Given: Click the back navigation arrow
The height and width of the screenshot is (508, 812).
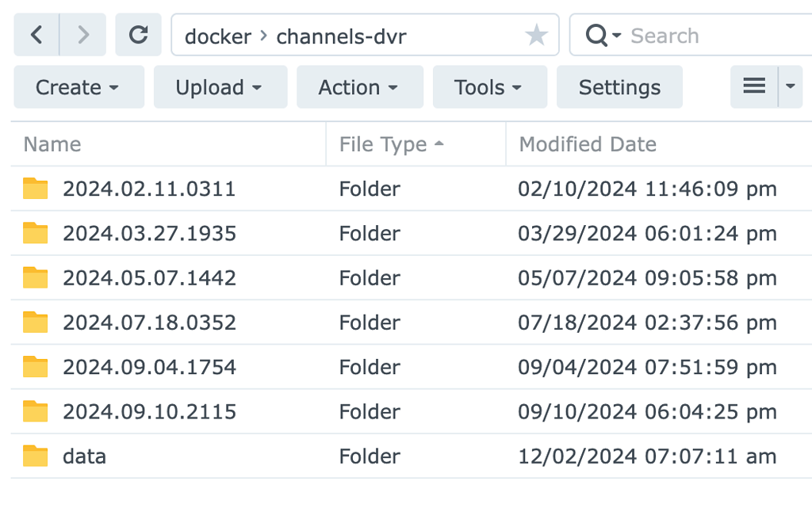Looking at the screenshot, I should pyautogui.click(x=36, y=35).
